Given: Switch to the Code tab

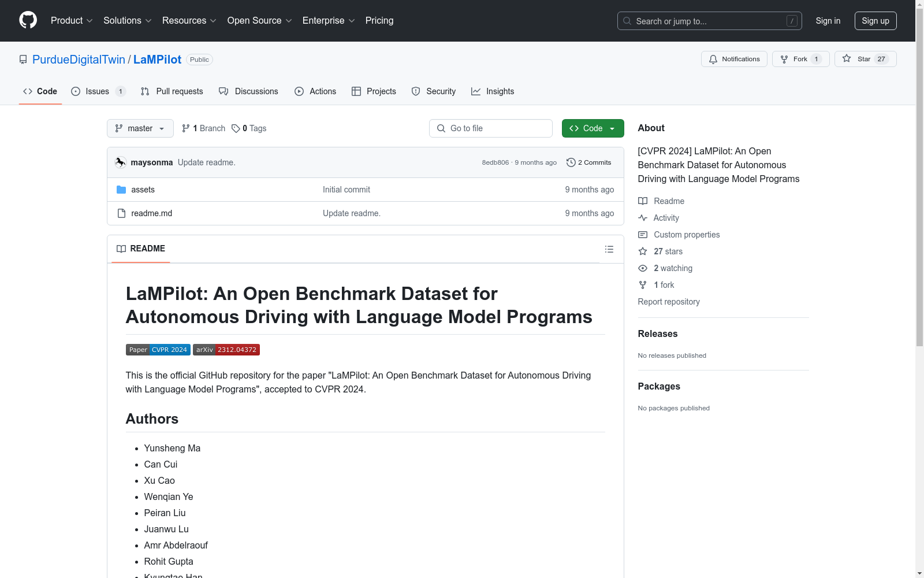Looking at the screenshot, I should (40, 91).
